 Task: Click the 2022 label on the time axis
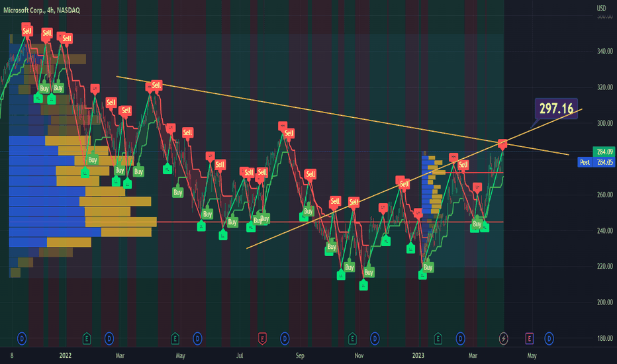pyautogui.click(x=66, y=356)
